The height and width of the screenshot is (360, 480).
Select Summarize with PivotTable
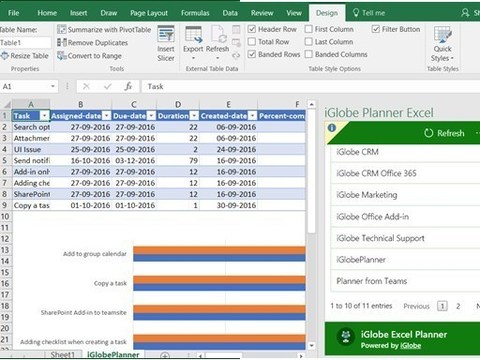click(x=104, y=30)
